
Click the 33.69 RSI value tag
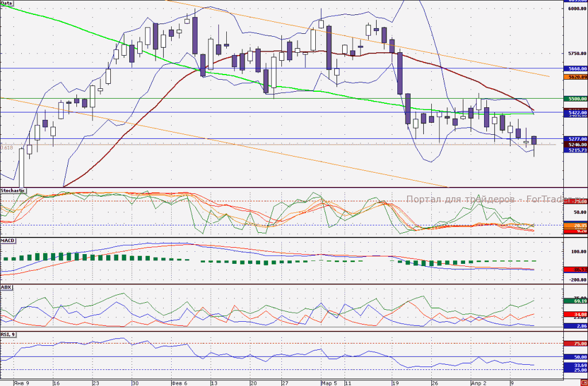[575, 365]
